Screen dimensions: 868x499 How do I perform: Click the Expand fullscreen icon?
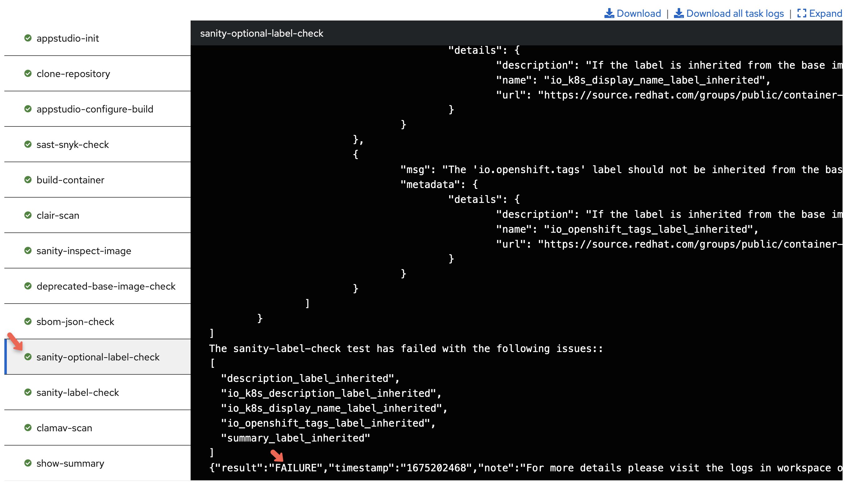tap(801, 13)
